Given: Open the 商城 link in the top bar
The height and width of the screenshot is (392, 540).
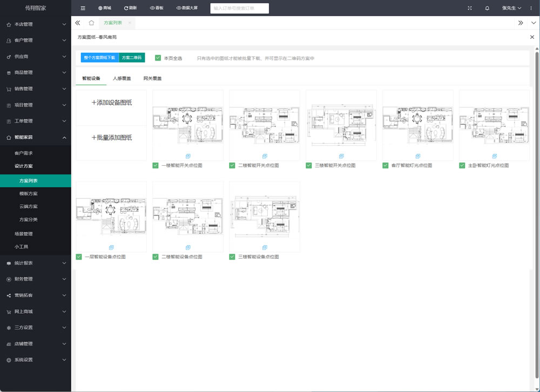Looking at the screenshot, I should [x=105, y=8].
